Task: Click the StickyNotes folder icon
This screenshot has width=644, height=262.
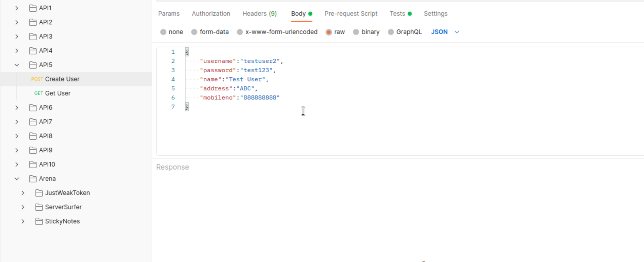Action: [39, 221]
